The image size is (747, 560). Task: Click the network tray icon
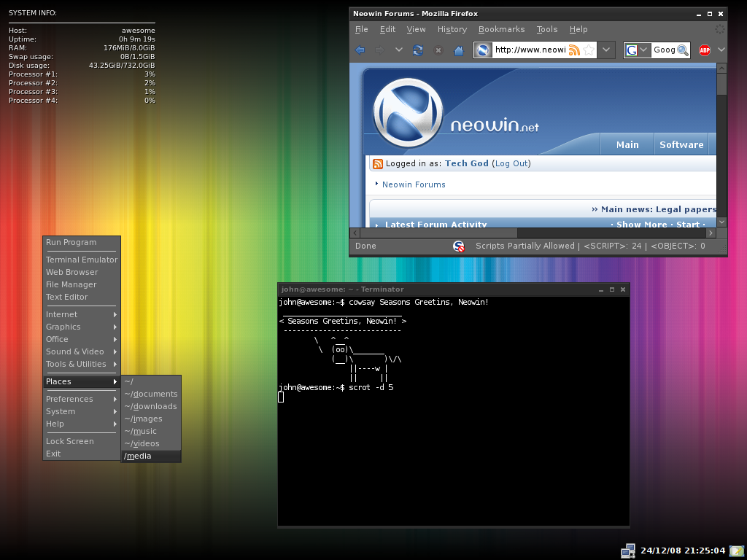(627, 551)
